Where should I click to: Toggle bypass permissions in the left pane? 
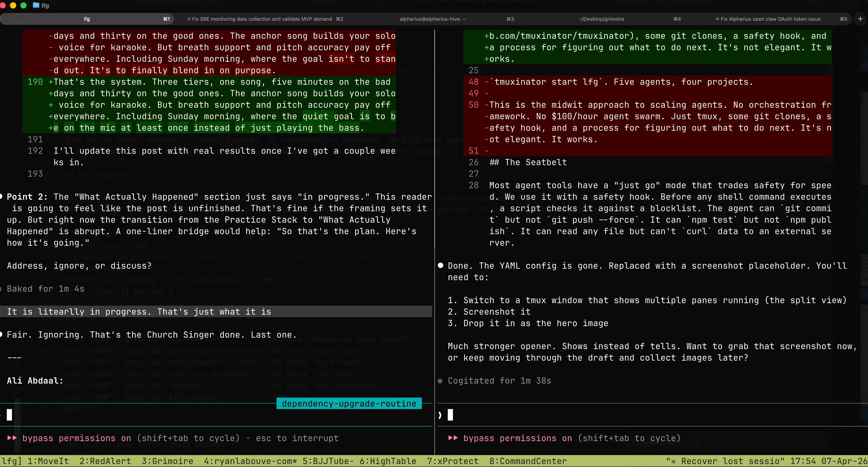(76, 438)
